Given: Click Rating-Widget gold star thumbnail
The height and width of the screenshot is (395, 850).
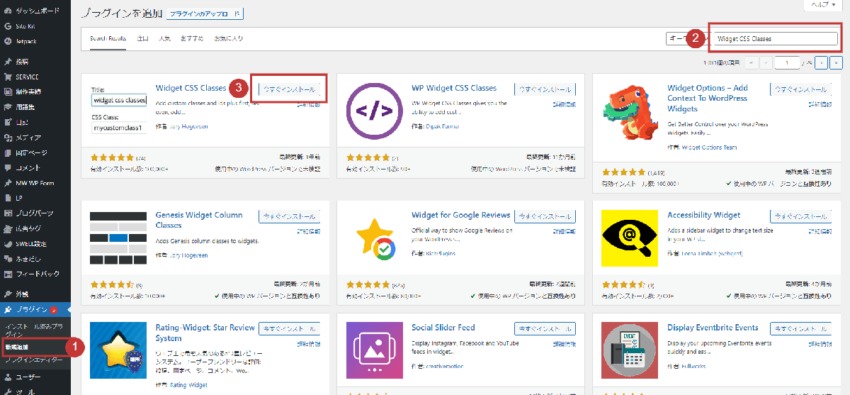Looking at the screenshot, I should coord(118,351).
